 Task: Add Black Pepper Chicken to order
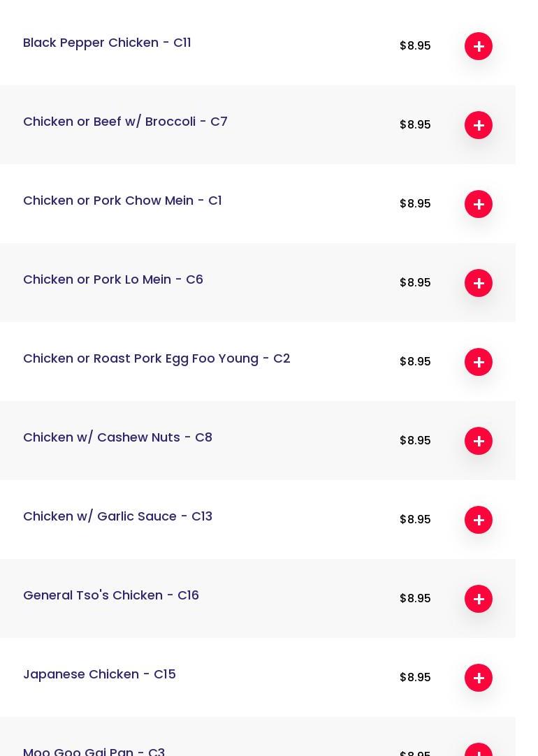(479, 46)
